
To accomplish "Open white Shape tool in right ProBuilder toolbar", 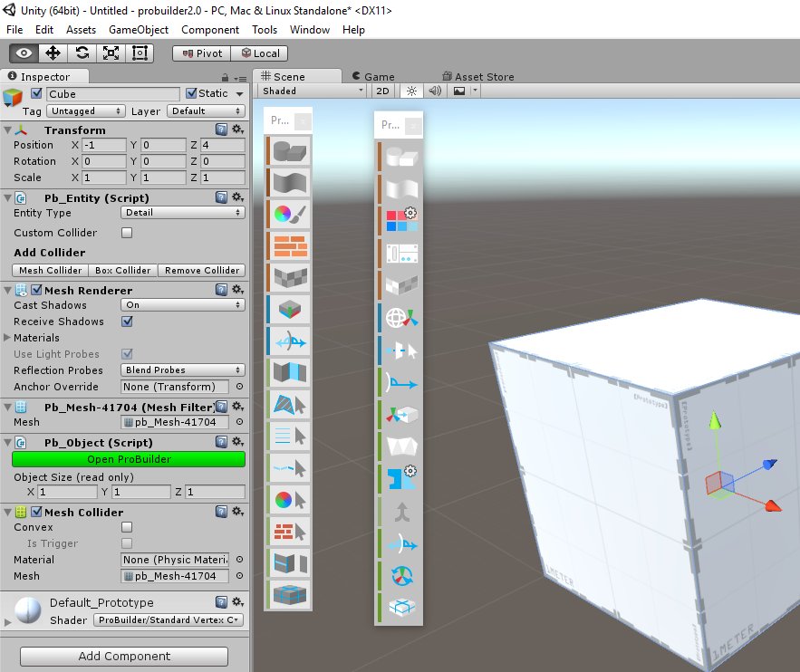I will 401,156.
